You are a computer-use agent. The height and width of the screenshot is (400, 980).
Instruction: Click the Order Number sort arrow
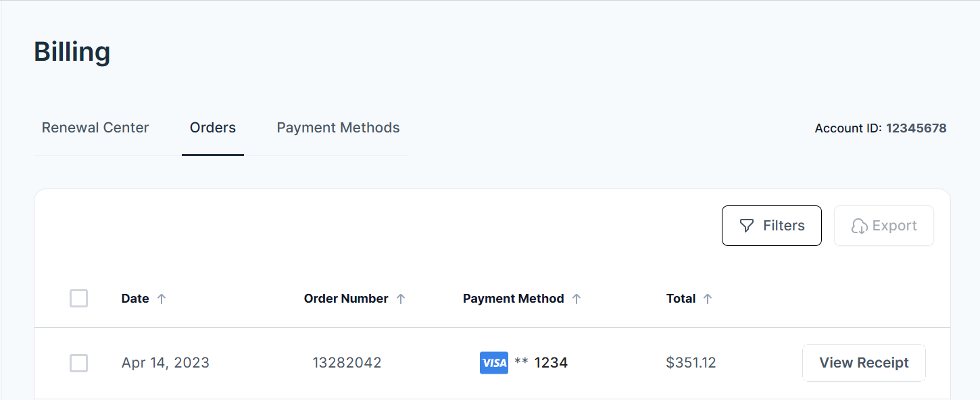coord(401,298)
